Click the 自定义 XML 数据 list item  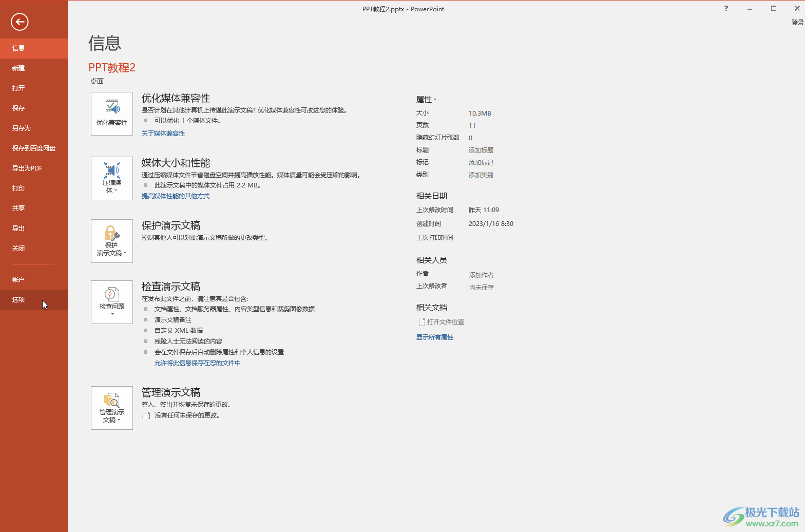tap(179, 331)
